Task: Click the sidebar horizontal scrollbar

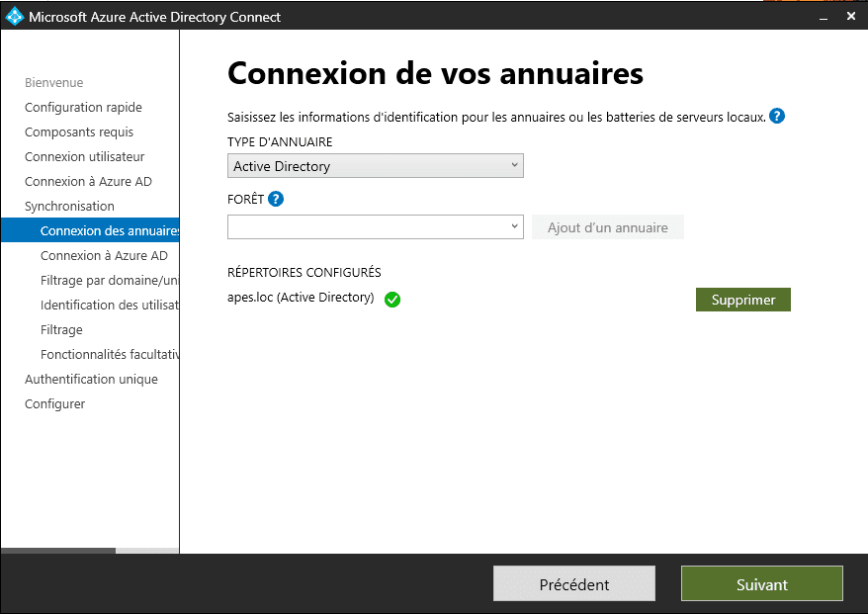Action: pyautogui.click(x=58, y=550)
